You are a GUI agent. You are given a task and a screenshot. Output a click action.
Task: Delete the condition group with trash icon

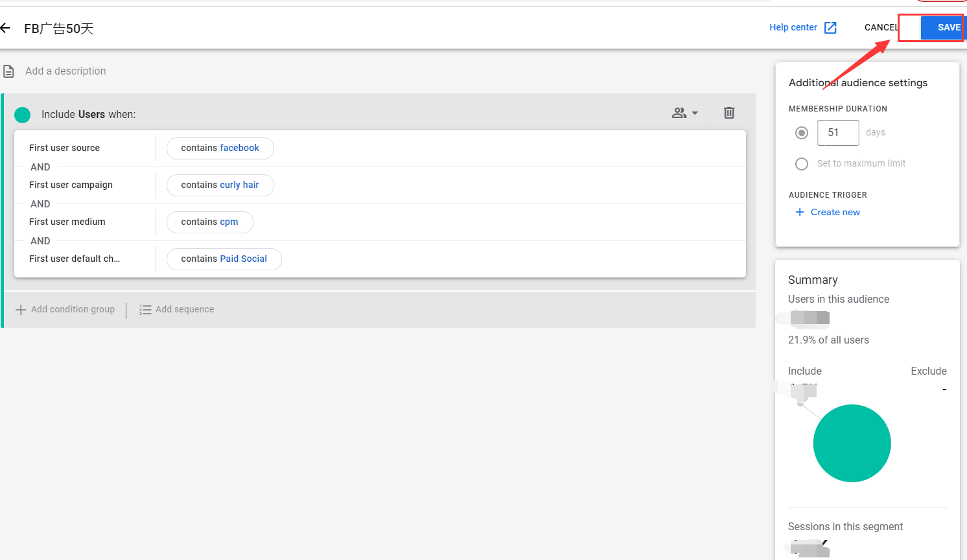pyautogui.click(x=728, y=113)
